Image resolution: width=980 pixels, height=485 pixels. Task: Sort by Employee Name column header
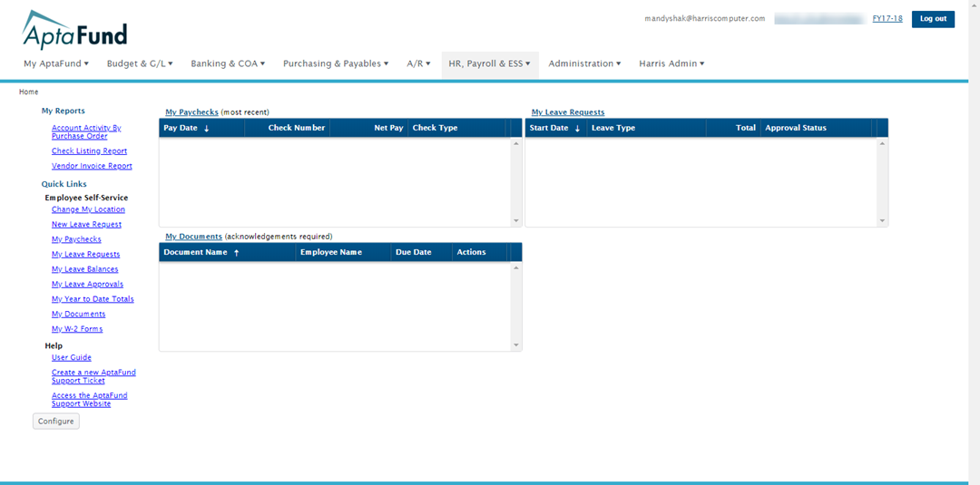[343, 252]
